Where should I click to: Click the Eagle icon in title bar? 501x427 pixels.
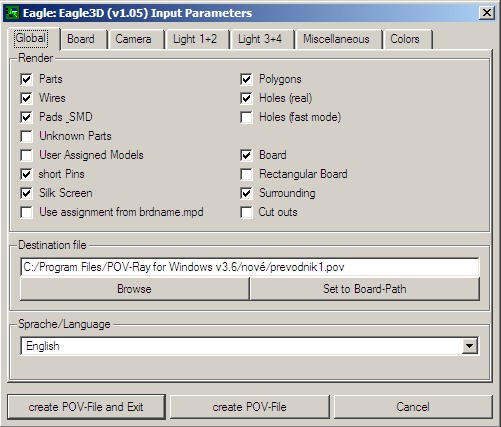click(x=13, y=13)
